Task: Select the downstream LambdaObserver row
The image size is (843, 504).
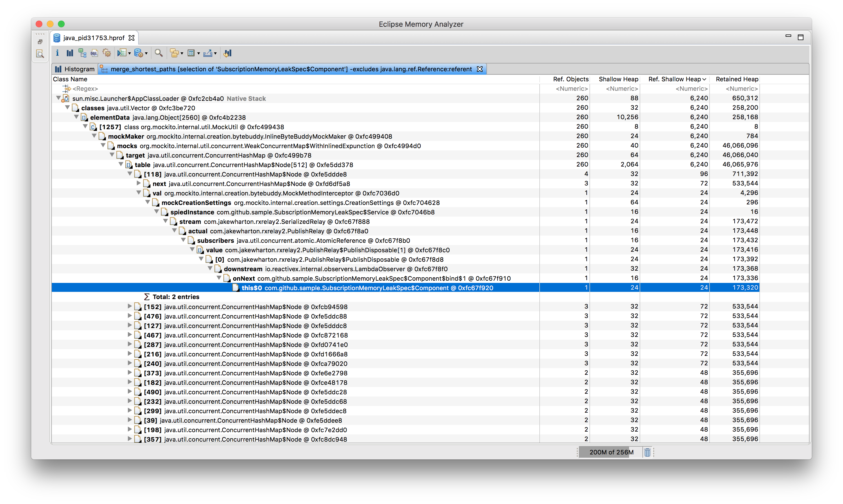Action: [405, 269]
